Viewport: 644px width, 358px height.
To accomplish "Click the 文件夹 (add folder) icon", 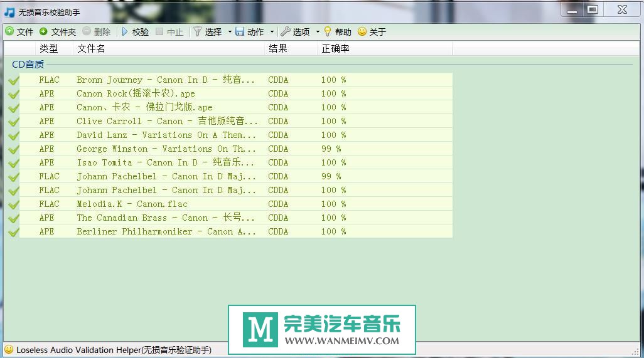I will [43, 31].
